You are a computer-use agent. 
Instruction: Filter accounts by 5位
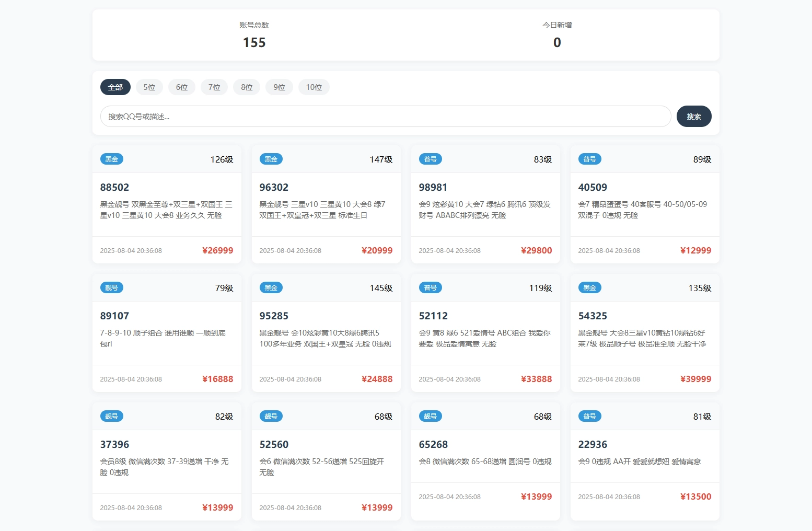pos(149,87)
